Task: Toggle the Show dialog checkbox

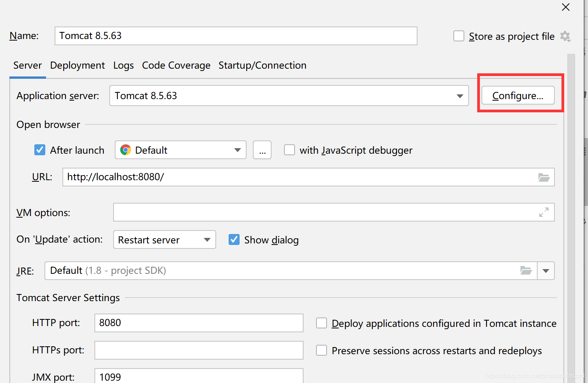Action: [x=234, y=239]
